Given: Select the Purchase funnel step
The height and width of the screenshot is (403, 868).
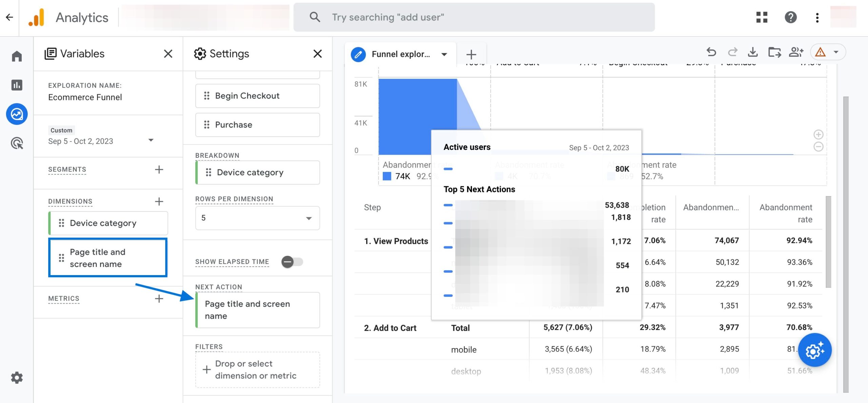Looking at the screenshot, I should coord(258,125).
